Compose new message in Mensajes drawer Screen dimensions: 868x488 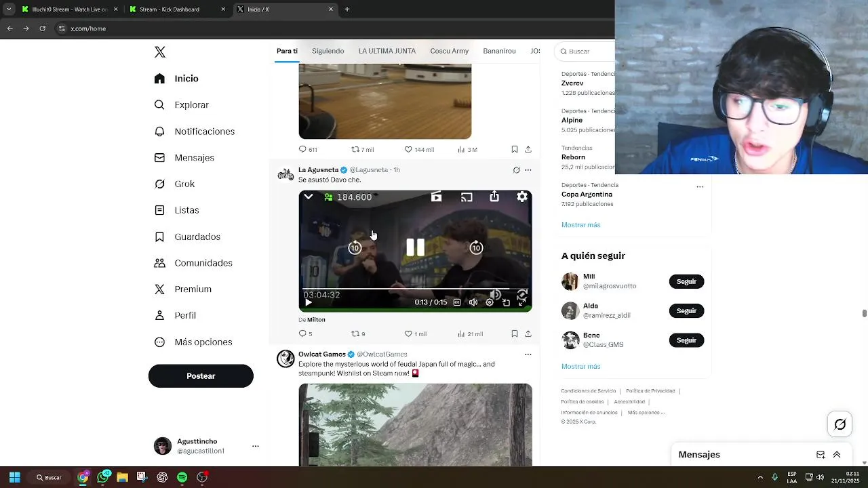(821, 455)
